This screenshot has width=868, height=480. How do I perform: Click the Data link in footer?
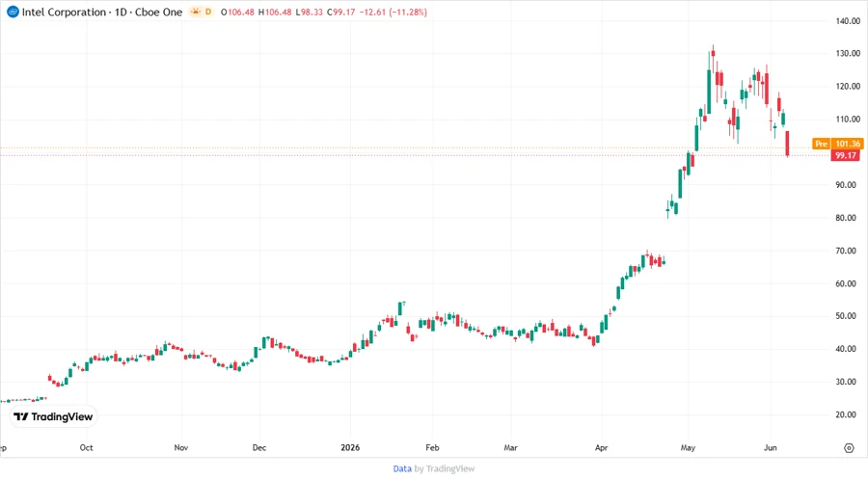(402, 468)
